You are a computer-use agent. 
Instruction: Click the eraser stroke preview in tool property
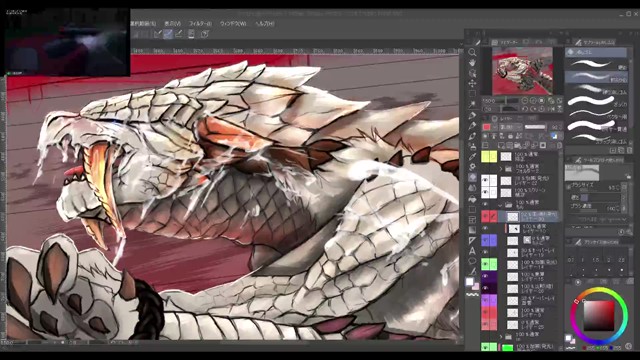point(582,173)
